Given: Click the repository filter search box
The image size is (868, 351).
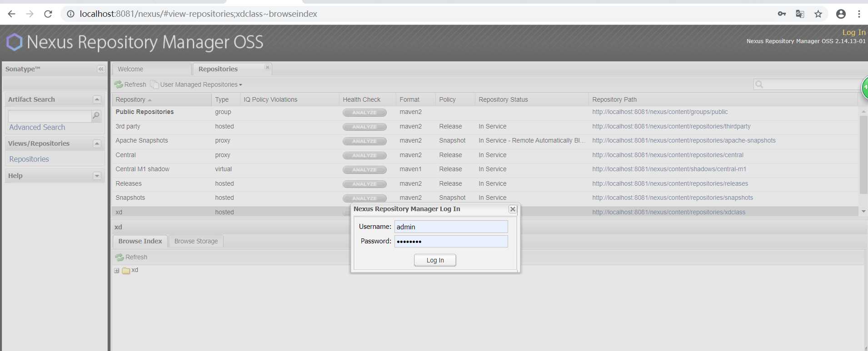Looking at the screenshot, I should point(807,84).
